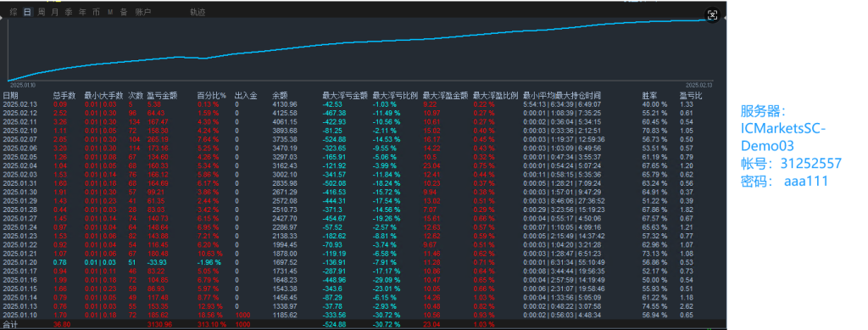Click the 胜率 column header

click(649, 95)
